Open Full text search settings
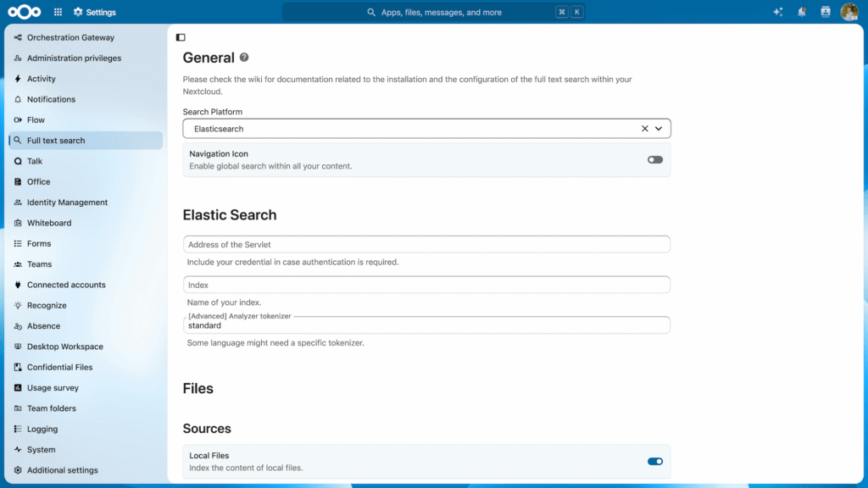868x488 pixels. (x=86, y=141)
